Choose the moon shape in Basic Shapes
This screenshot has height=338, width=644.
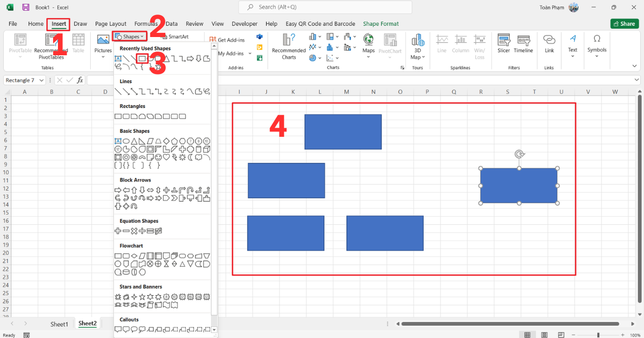tap(191, 157)
